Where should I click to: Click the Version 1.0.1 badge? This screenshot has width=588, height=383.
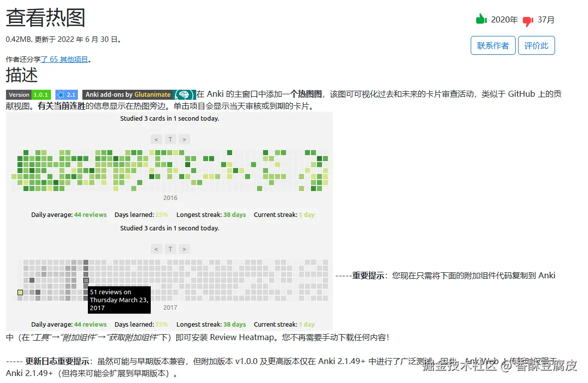coord(28,94)
